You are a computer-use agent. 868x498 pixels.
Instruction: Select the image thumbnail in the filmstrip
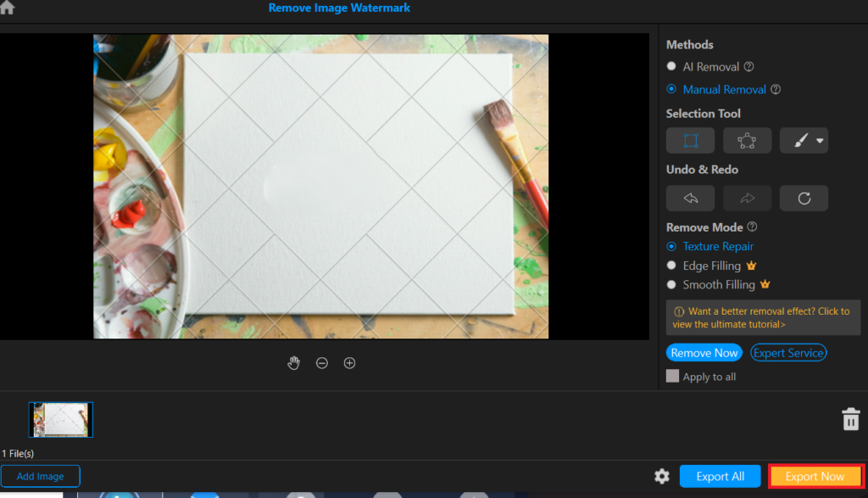60,419
